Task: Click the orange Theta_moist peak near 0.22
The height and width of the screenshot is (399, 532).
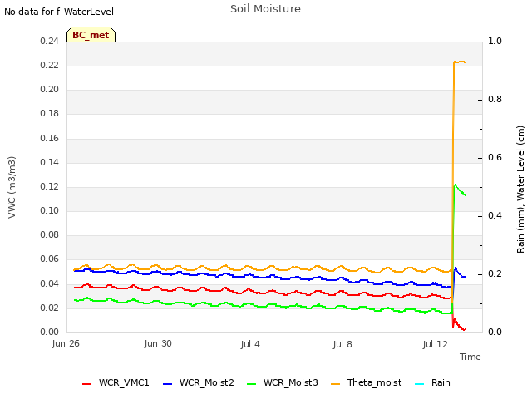Action: 460,62
